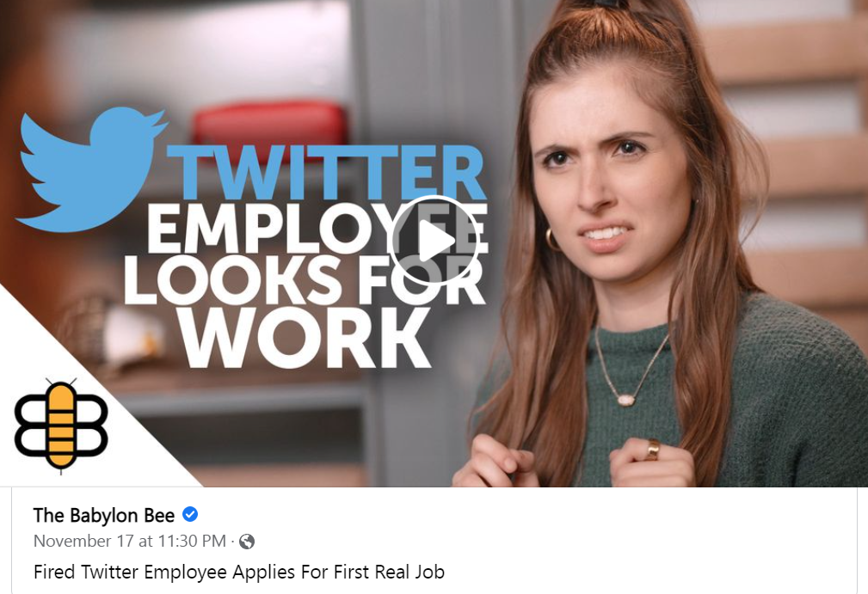
Task: Click the gold ring on her hand
Action: [653, 450]
